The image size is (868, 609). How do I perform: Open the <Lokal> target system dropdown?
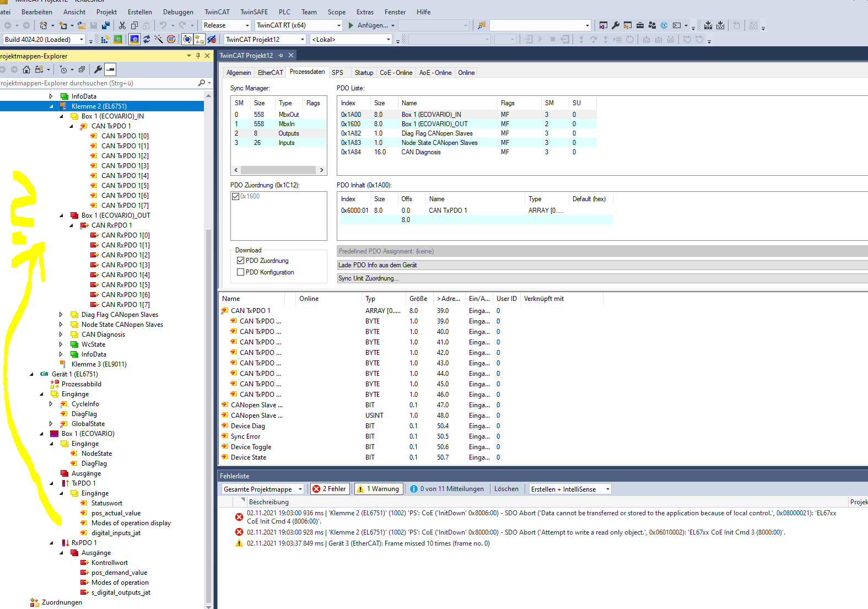click(x=388, y=40)
